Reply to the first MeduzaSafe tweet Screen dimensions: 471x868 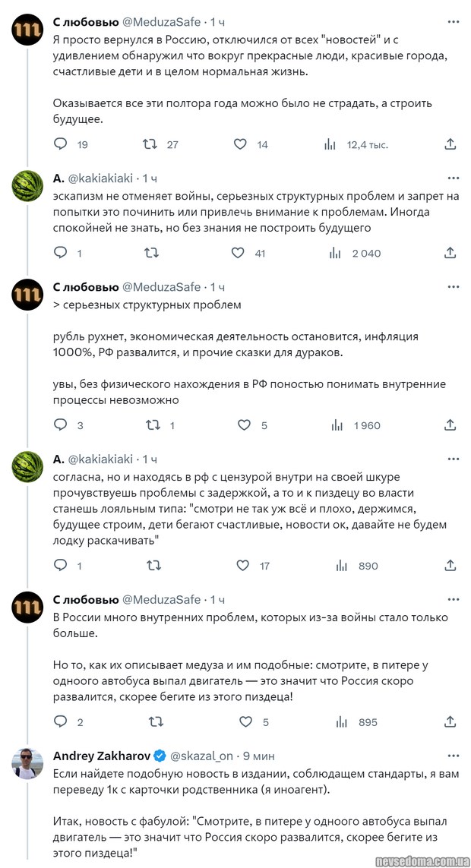(x=61, y=144)
